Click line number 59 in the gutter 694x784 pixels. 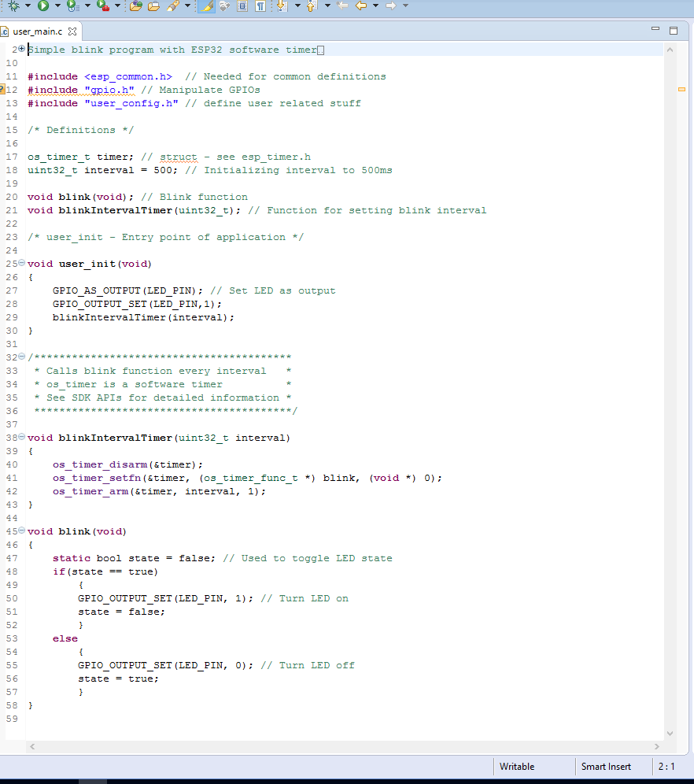pos(12,719)
